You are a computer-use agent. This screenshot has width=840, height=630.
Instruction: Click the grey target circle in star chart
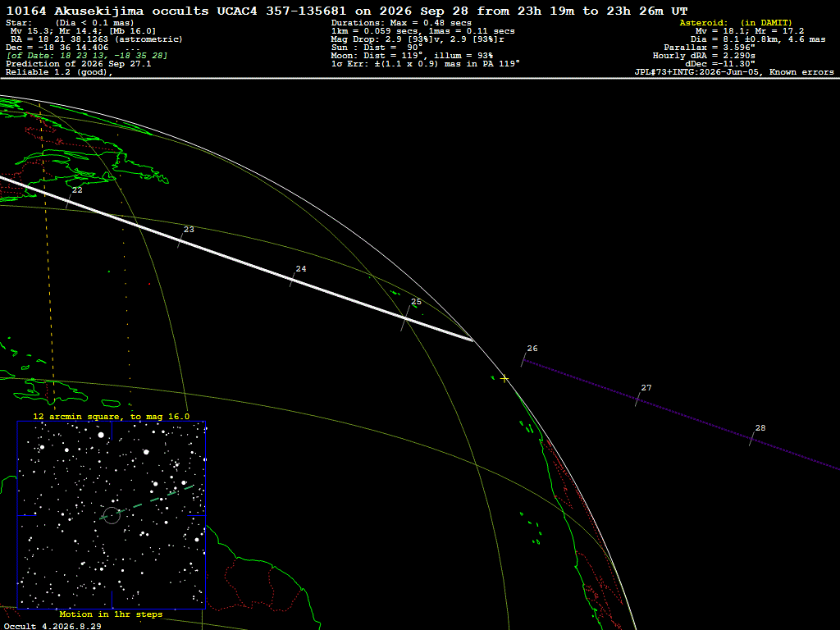tap(112, 515)
